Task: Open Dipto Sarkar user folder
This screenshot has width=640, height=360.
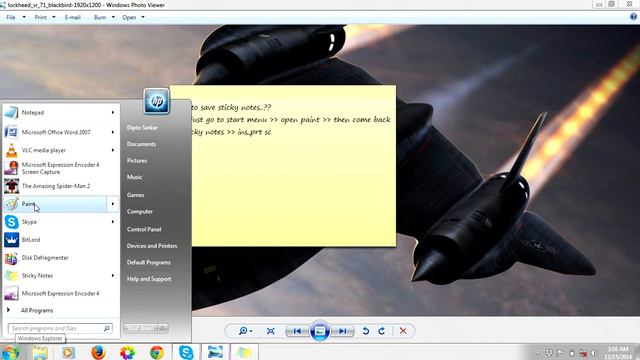Action: coord(142,128)
